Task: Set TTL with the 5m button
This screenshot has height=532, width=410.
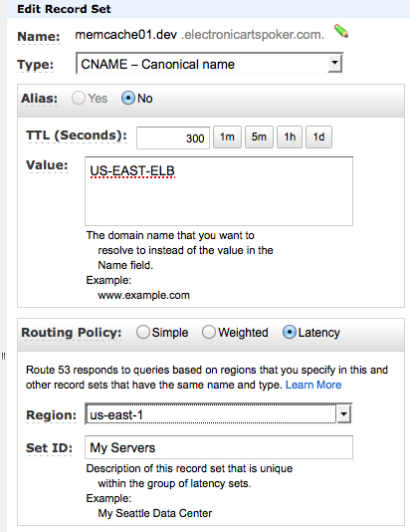Action: pos(259,137)
